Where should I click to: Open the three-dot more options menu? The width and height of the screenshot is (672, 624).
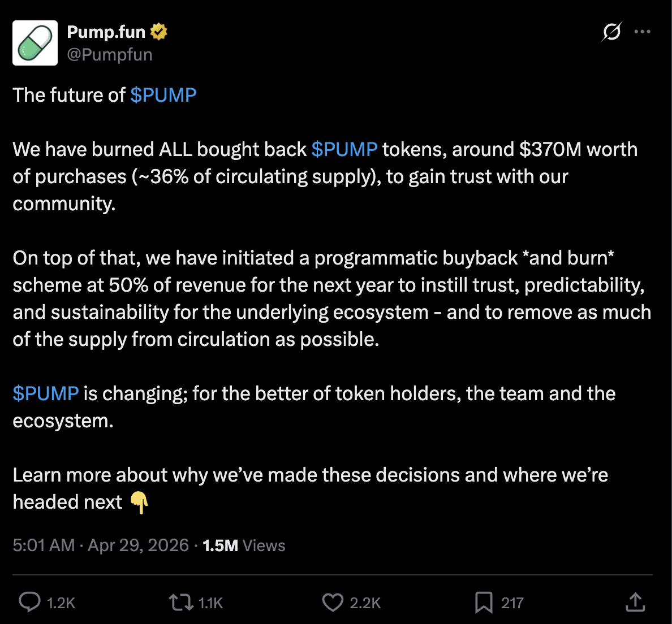[642, 32]
